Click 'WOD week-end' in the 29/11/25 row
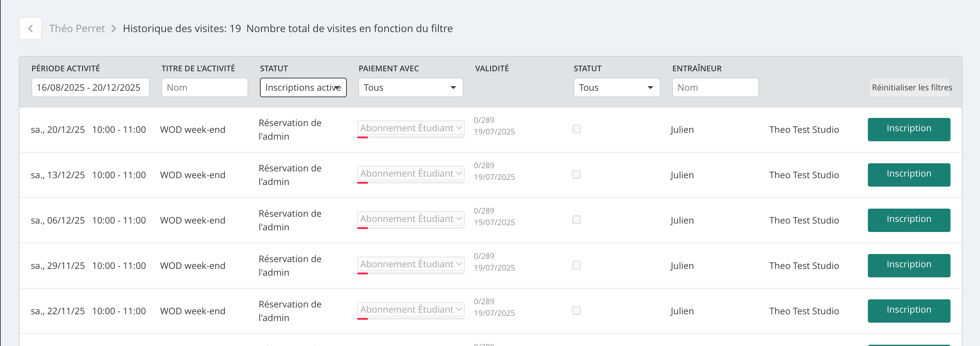 point(193,265)
